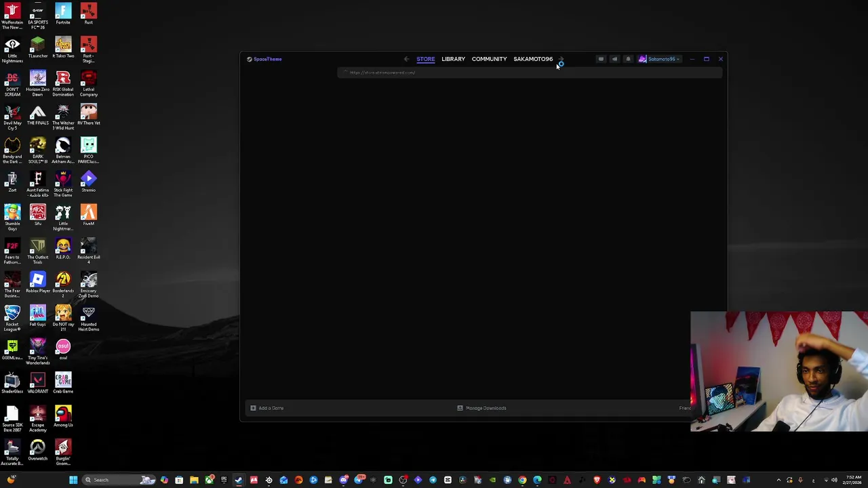Select the Fall Guys desktop icon
Viewport: 868px width, 488px height.
click(x=38, y=316)
